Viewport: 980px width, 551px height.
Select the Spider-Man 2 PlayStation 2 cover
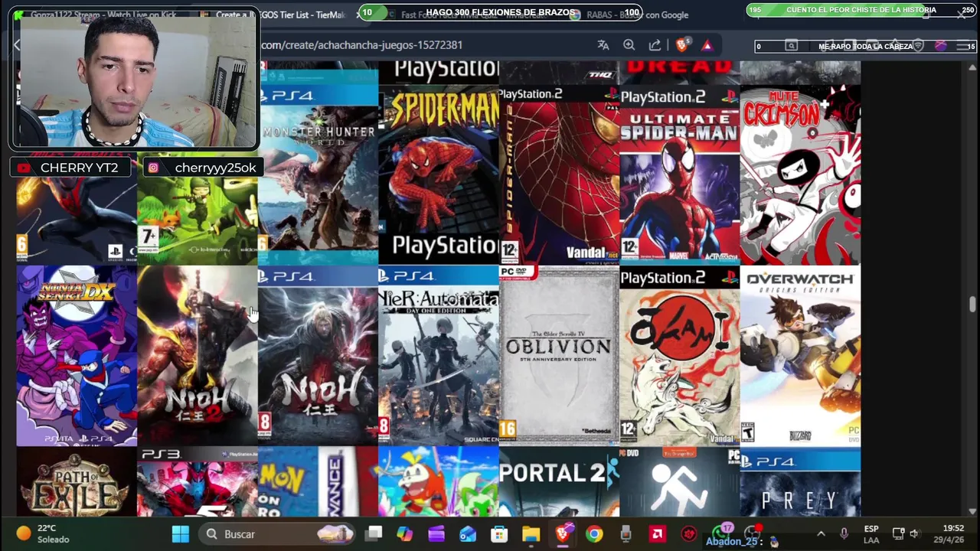coord(559,174)
